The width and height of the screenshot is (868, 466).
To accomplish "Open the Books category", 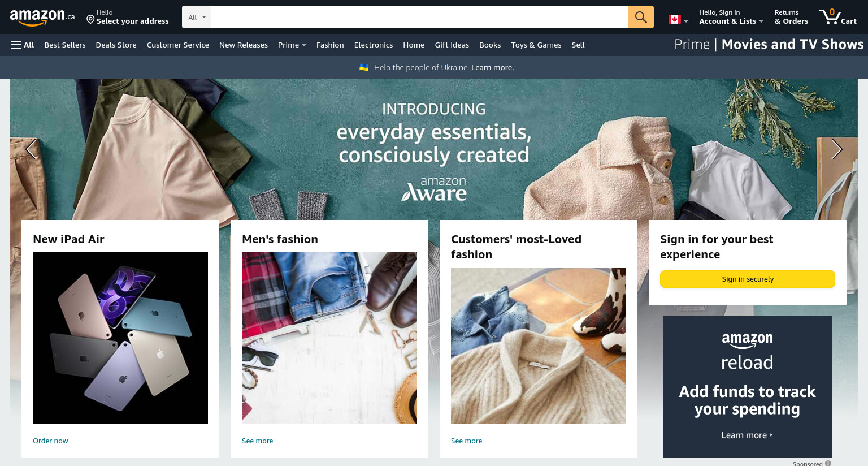I will [x=490, y=45].
